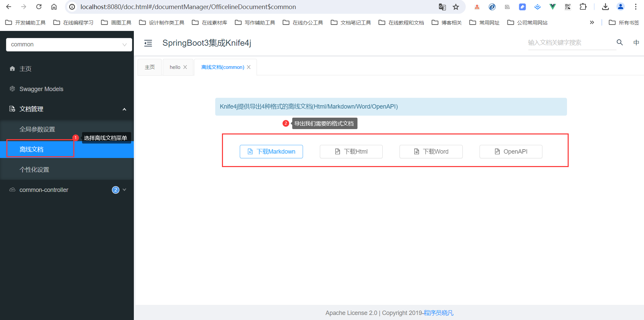The width and height of the screenshot is (644, 320).
Task: Show more bookmarks with the overflow chevron
Action: coord(592,23)
